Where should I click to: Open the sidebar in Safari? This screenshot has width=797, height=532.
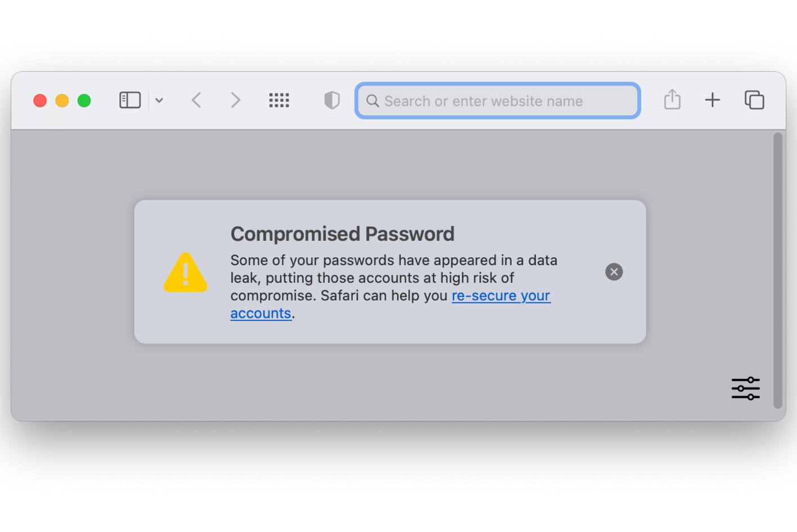coord(129,100)
